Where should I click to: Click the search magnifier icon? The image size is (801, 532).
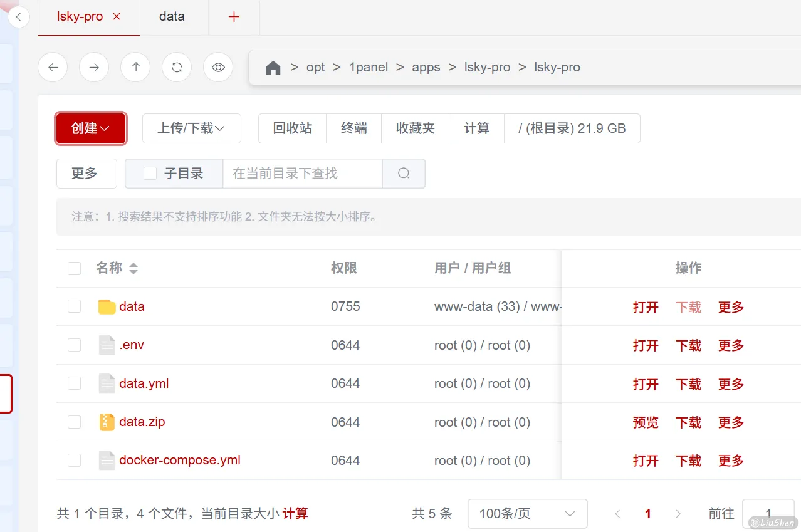pyautogui.click(x=403, y=173)
